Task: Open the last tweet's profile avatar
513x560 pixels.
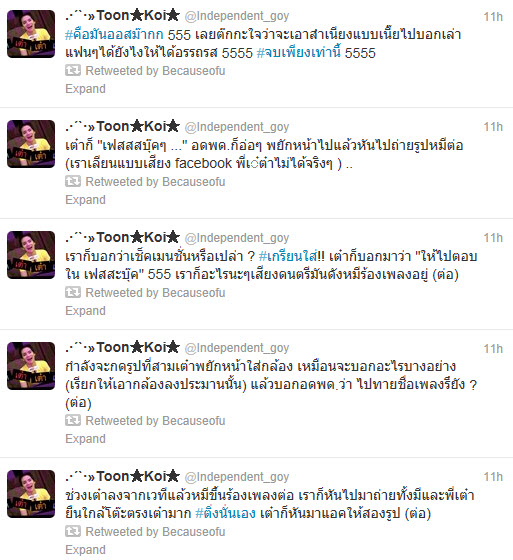Action: pos(31,494)
